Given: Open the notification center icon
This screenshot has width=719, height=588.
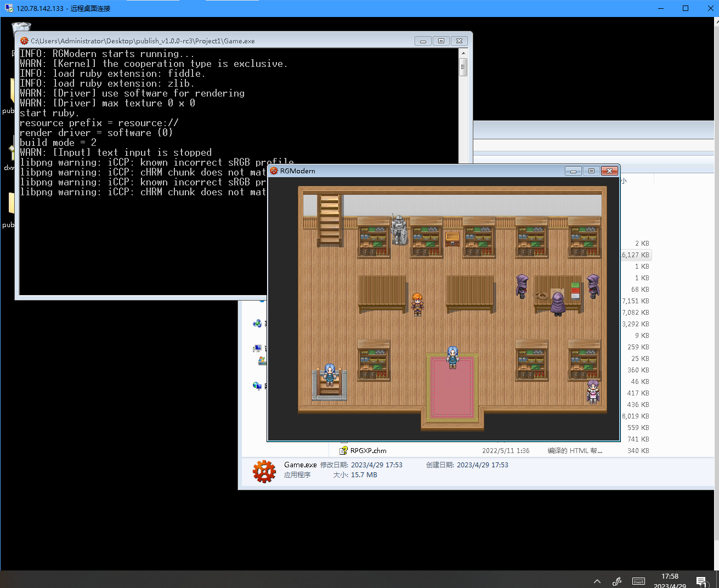Looking at the screenshot, I should (701, 581).
